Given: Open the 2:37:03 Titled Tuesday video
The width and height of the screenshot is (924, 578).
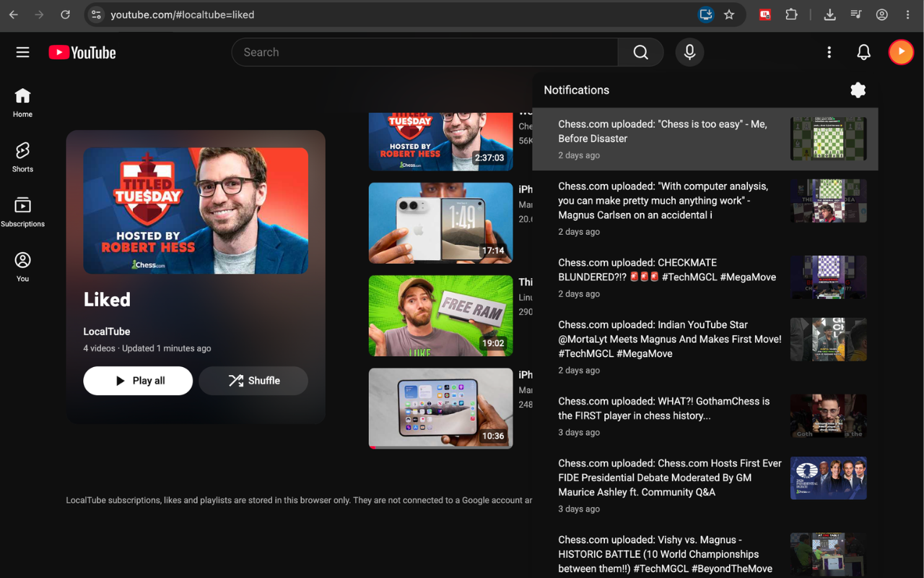Looking at the screenshot, I should pyautogui.click(x=440, y=142).
